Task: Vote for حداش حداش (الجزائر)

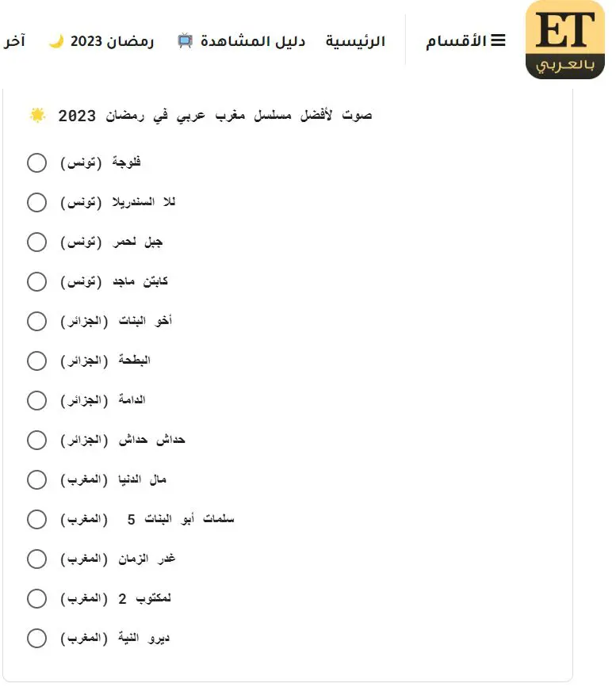Action: tap(37, 441)
